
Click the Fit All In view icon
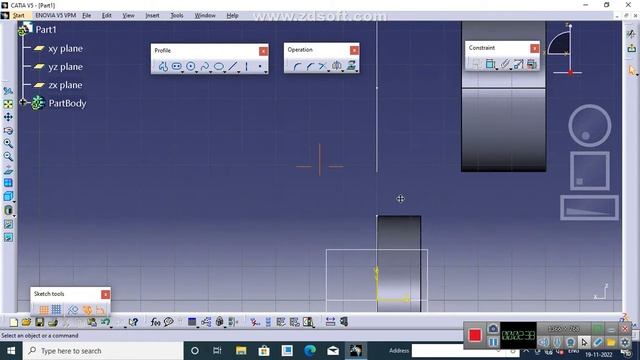(x=8, y=104)
